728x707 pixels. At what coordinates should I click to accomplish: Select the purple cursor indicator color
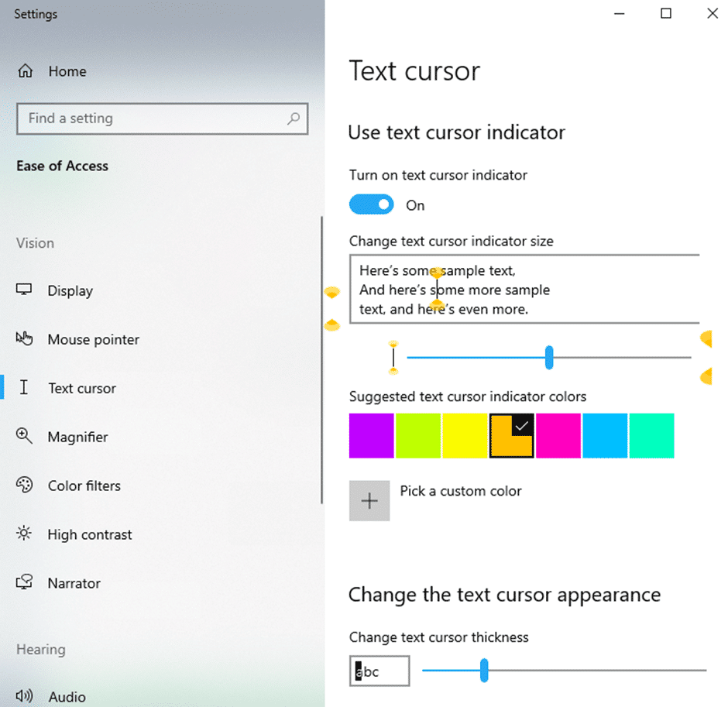[372, 436]
